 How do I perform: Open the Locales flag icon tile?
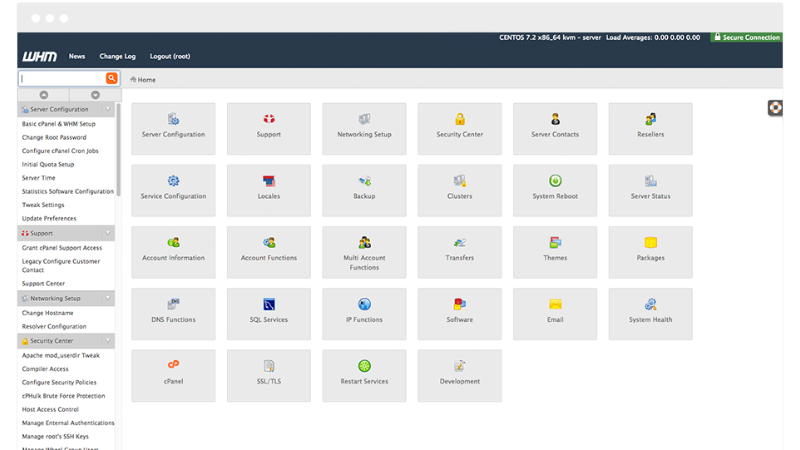pos(269,181)
